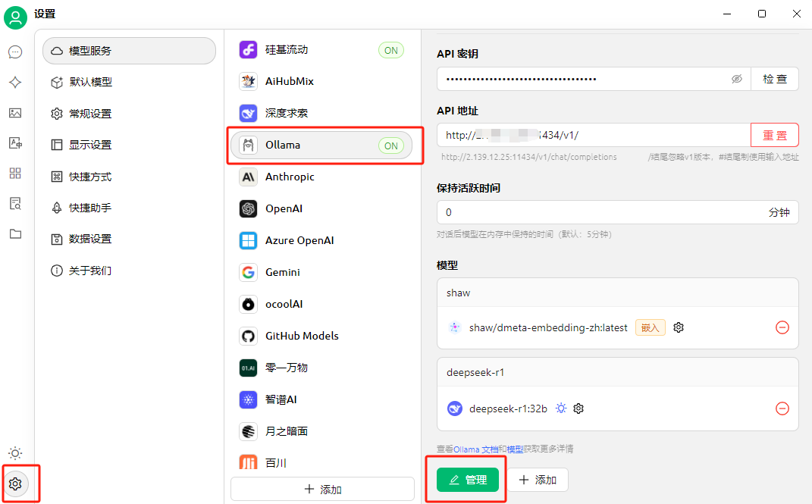
Task: Open settings gear for deepseek-r1:32b
Action: (x=578, y=409)
